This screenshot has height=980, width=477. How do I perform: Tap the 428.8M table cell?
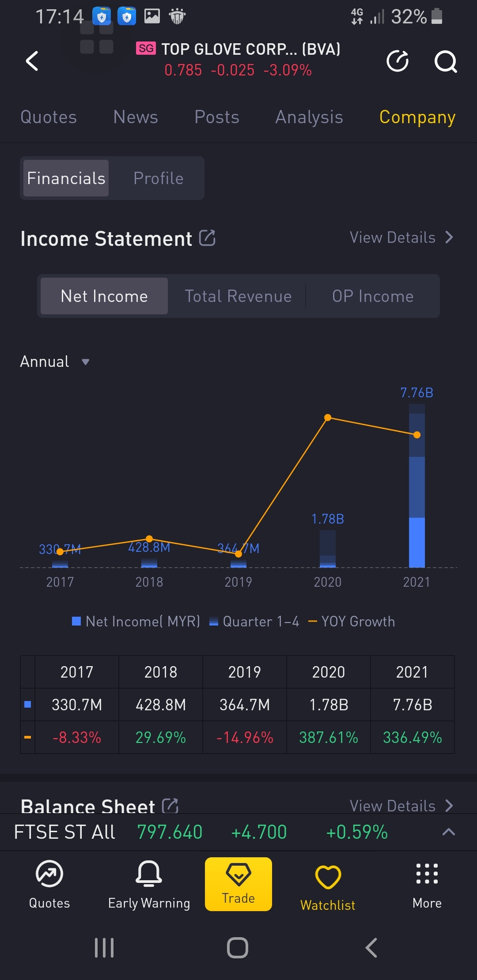[x=161, y=705]
